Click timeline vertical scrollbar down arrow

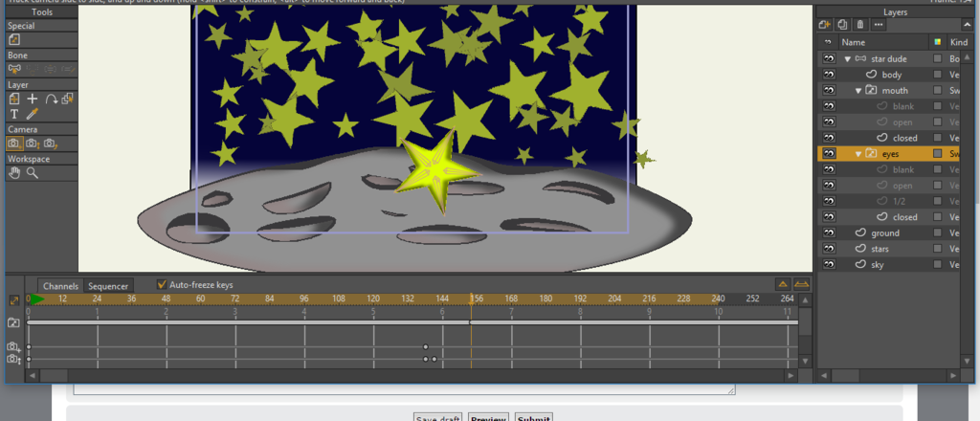tap(806, 361)
